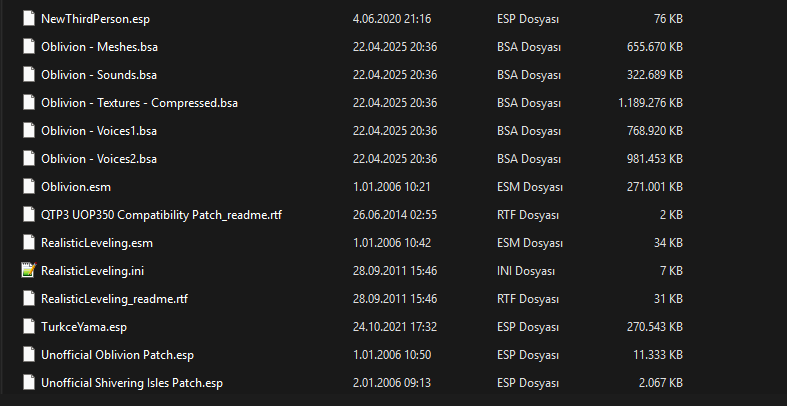Select the INI Dosyası type entry
The image size is (787, 406).
click(x=526, y=271)
